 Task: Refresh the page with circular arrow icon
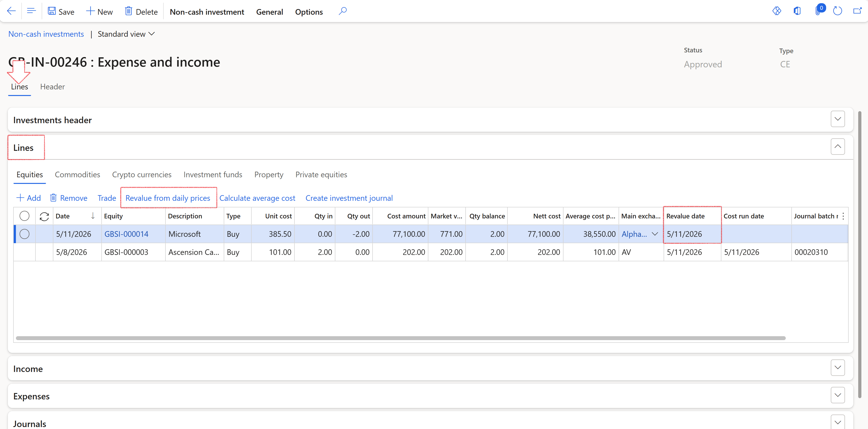[x=837, y=11]
